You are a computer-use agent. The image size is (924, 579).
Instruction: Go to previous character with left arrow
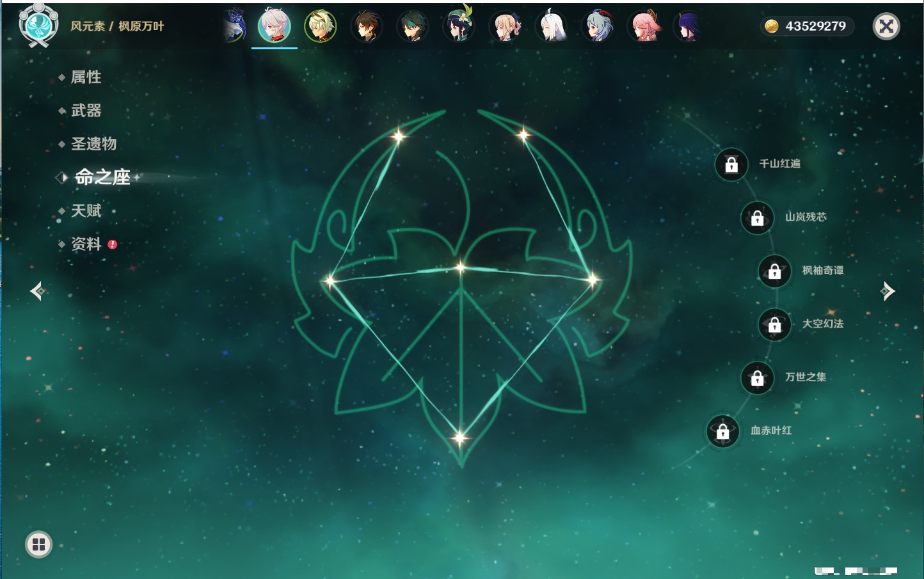pyautogui.click(x=38, y=291)
